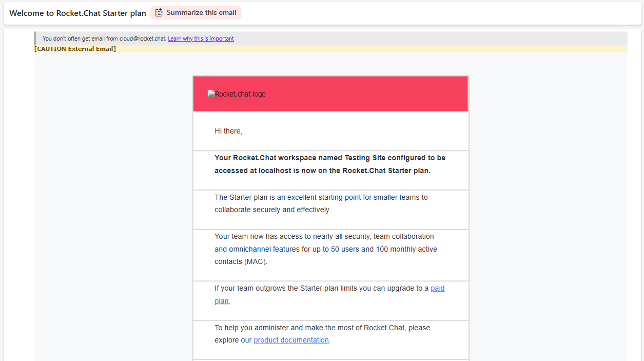This screenshot has height=361, width=644.
Task: Click the Summarize this email button
Action: pos(196,13)
